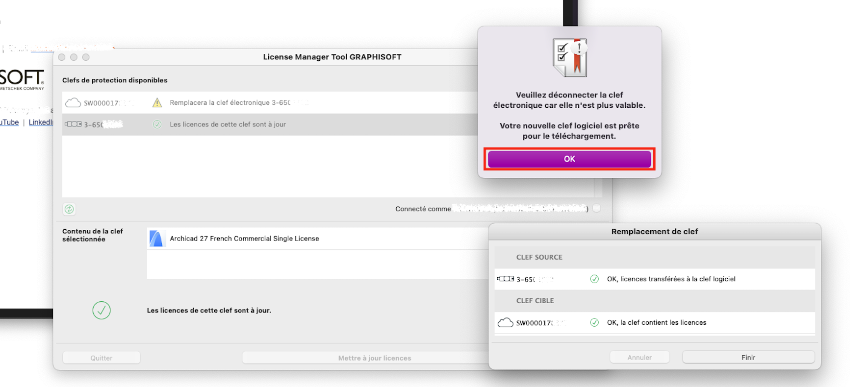Click the Finir button in Remplacement de clef

pyautogui.click(x=748, y=358)
